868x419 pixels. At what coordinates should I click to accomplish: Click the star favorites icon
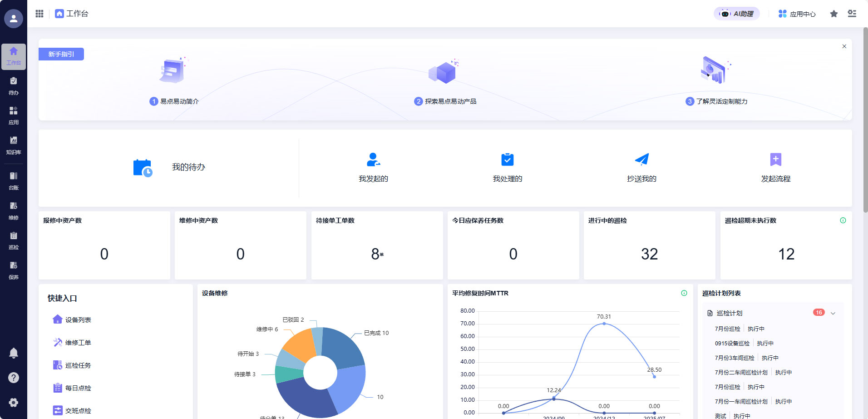[x=833, y=14]
